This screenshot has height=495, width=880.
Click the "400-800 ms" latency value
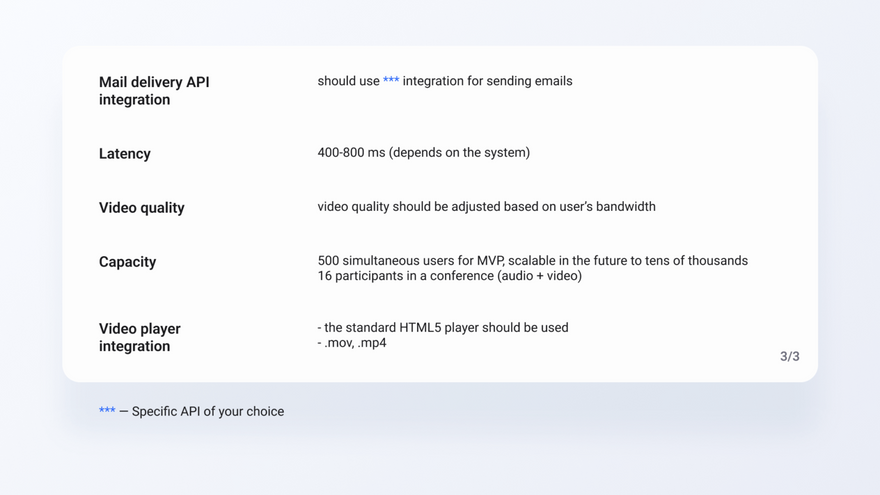pyautogui.click(x=351, y=153)
